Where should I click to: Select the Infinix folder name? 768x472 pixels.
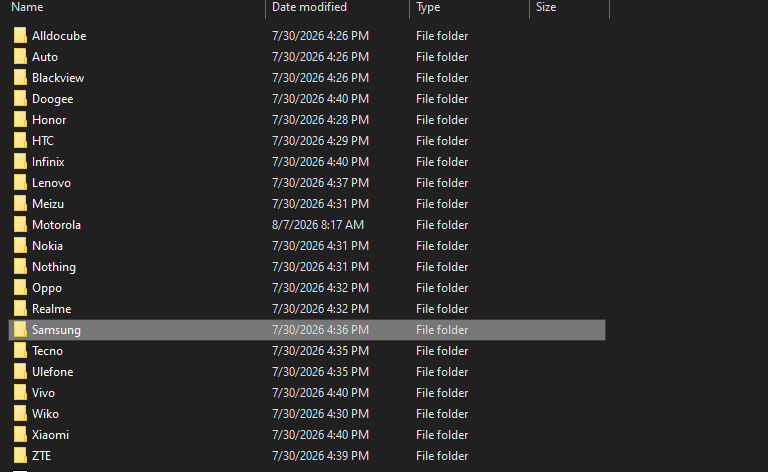(48, 162)
